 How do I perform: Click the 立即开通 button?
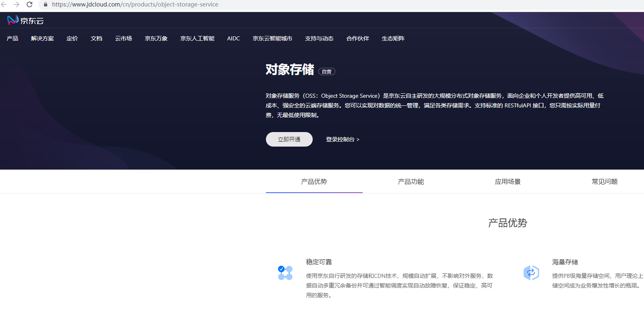click(289, 139)
